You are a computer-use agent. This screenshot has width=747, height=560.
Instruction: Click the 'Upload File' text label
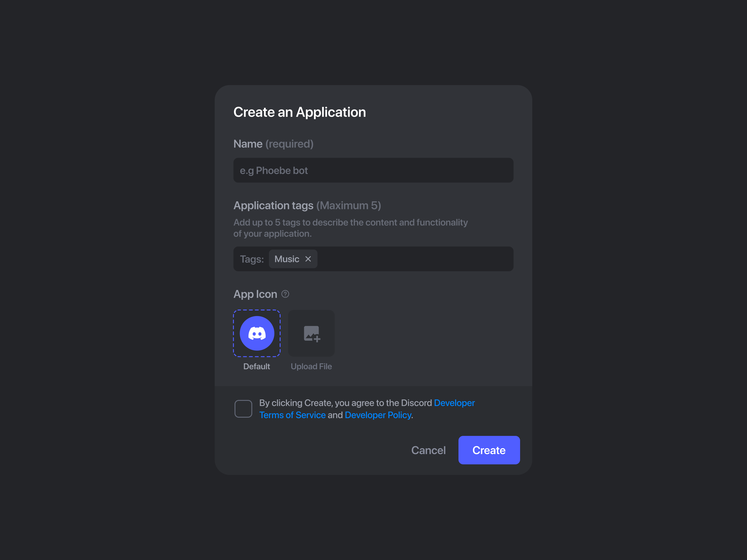(311, 366)
